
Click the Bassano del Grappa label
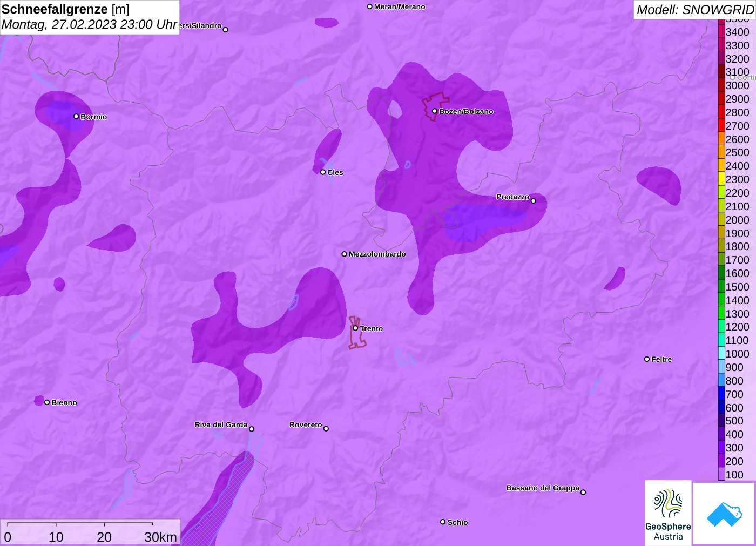click(543, 488)
